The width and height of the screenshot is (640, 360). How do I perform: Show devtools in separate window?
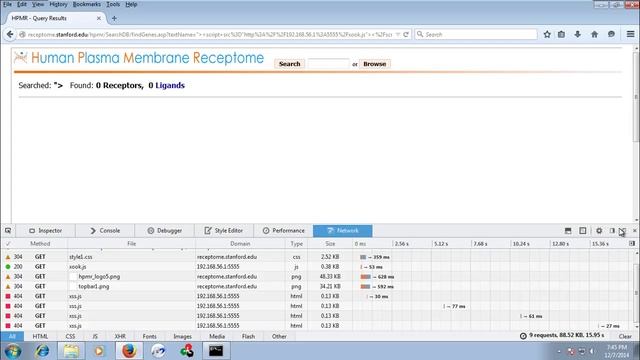pyautogui.click(x=622, y=231)
